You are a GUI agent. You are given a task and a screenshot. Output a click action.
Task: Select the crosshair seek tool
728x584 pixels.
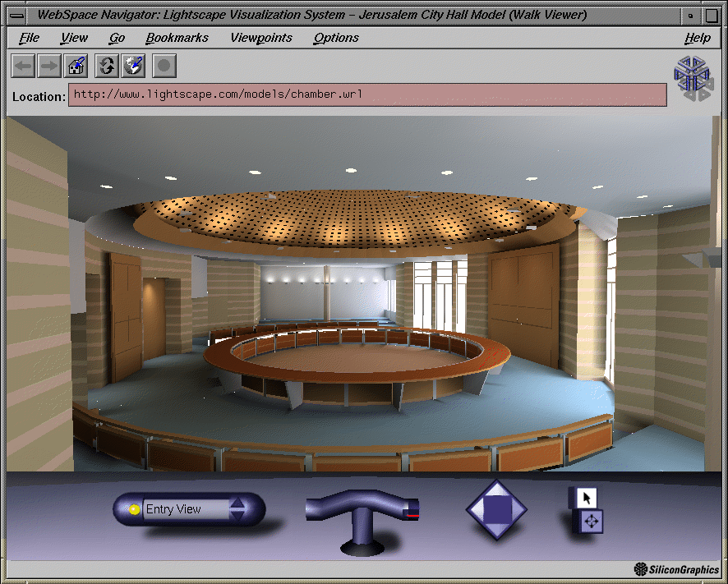591,522
